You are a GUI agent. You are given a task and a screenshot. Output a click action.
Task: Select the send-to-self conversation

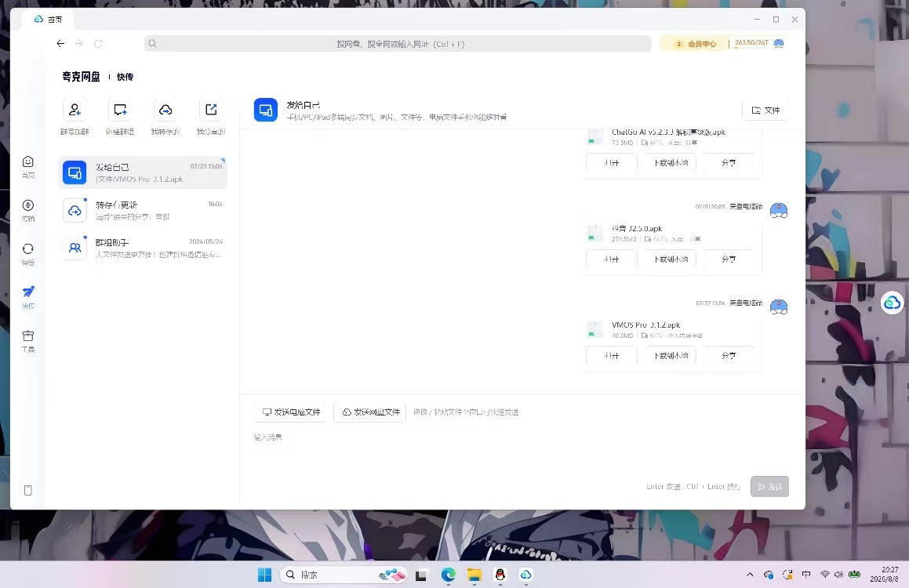[143, 172]
